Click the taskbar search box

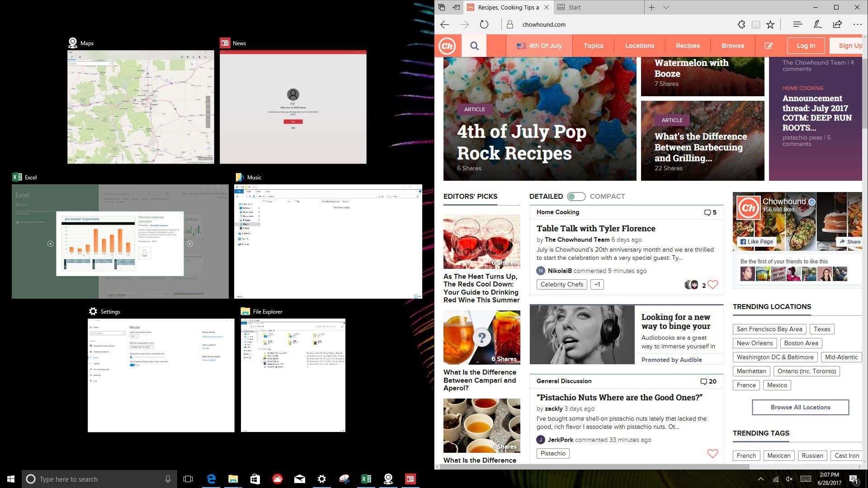click(99, 479)
